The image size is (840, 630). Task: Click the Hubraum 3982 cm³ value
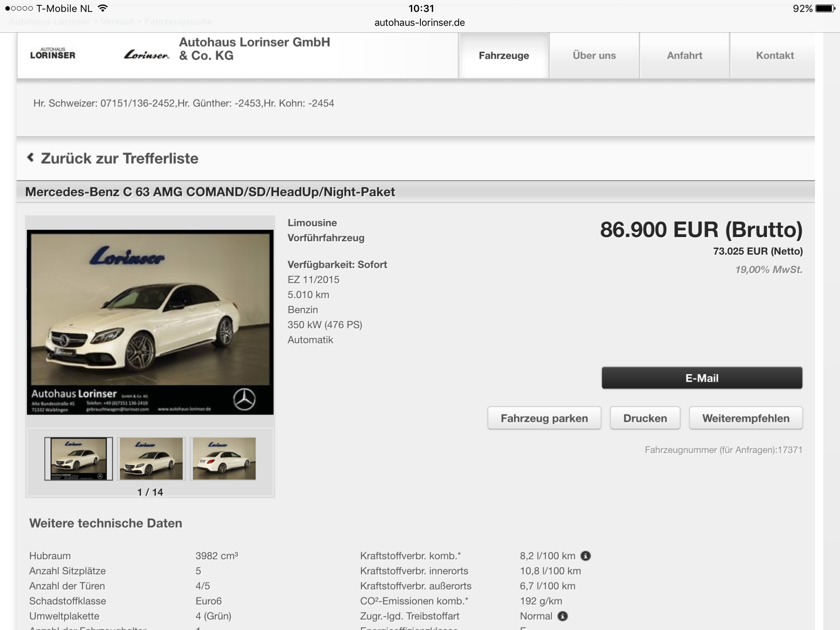point(217,556)
